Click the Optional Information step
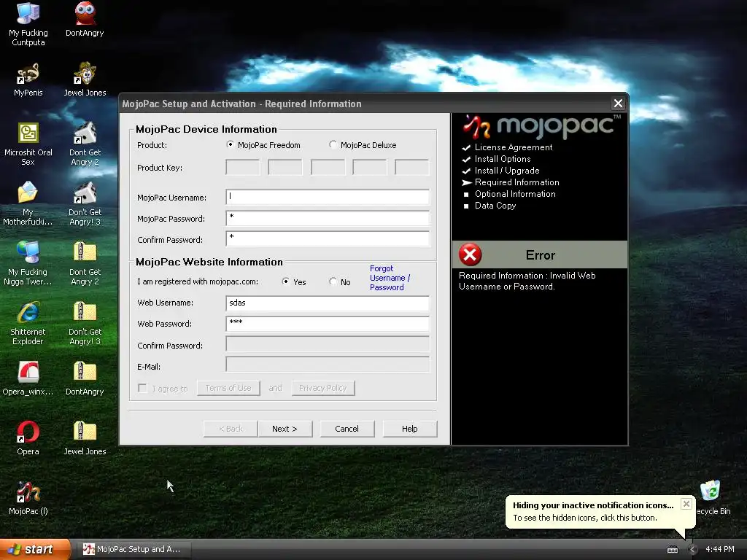 coord(515,194)
